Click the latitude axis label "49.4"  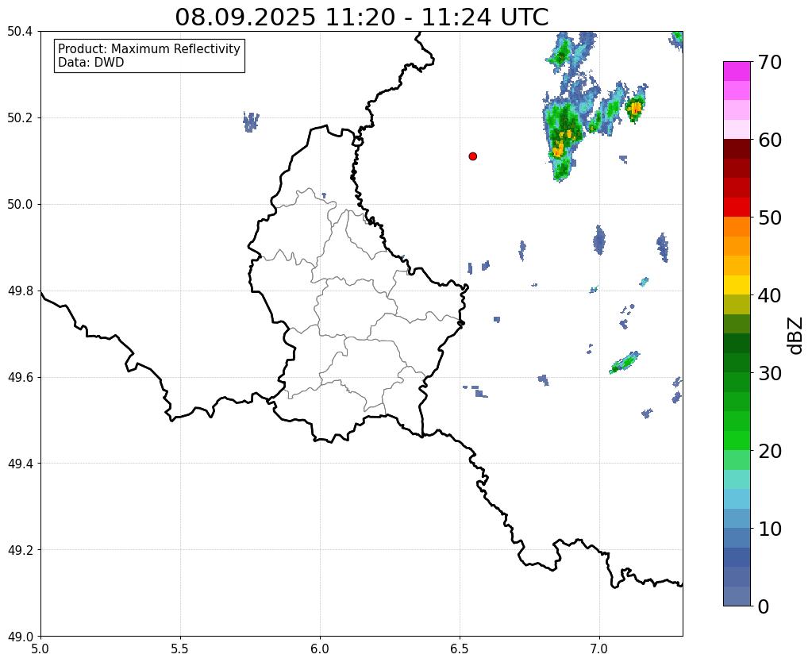coord(20,463)
